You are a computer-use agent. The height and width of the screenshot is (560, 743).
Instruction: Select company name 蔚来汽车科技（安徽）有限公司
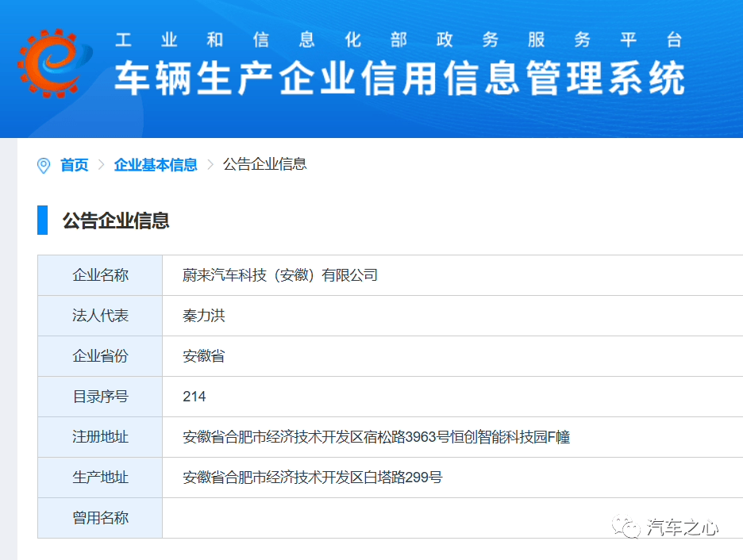coord(280,275)
